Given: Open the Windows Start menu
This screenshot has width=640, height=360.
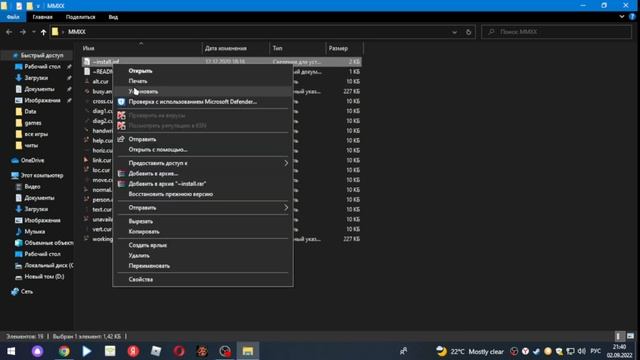Looking at the screenshot, I should [x=11, y=351].
